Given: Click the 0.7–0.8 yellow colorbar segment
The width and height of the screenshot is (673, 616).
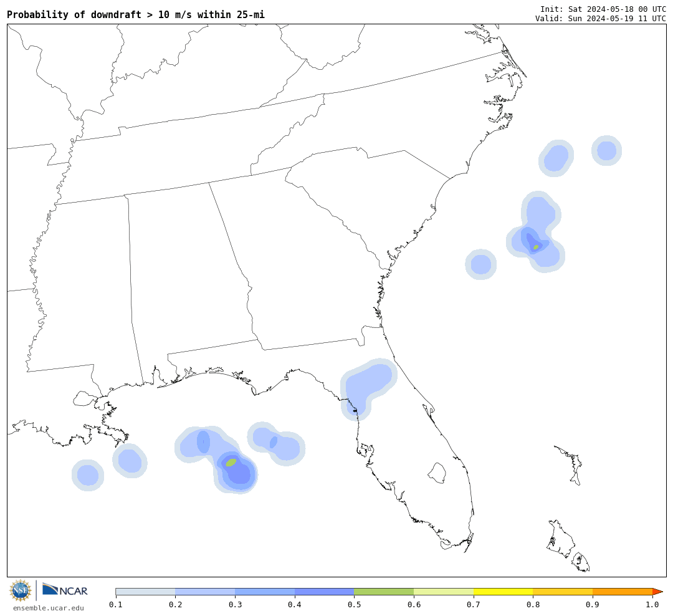Looking at the screenshot, I should [x=504, y=592].
